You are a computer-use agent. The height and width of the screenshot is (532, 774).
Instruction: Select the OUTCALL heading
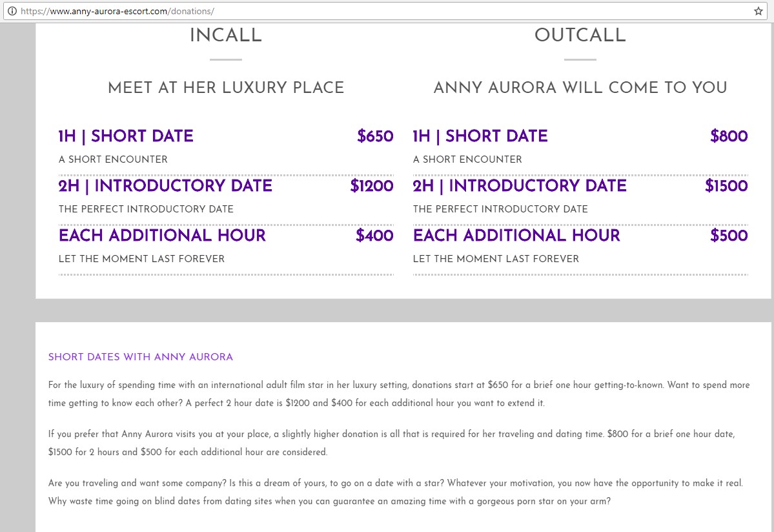(x=580, y=35)
